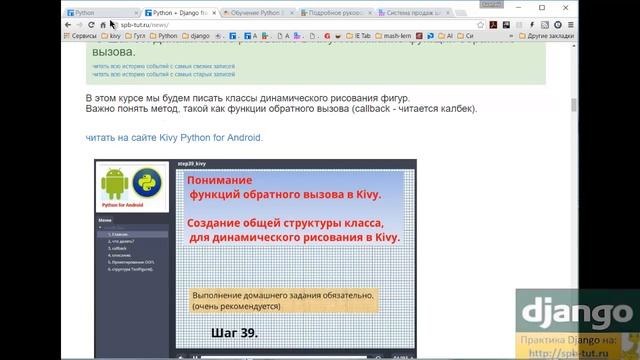The image size is (640, 360).
Task: Close the Python + Django tab
Action: [214, 13]
